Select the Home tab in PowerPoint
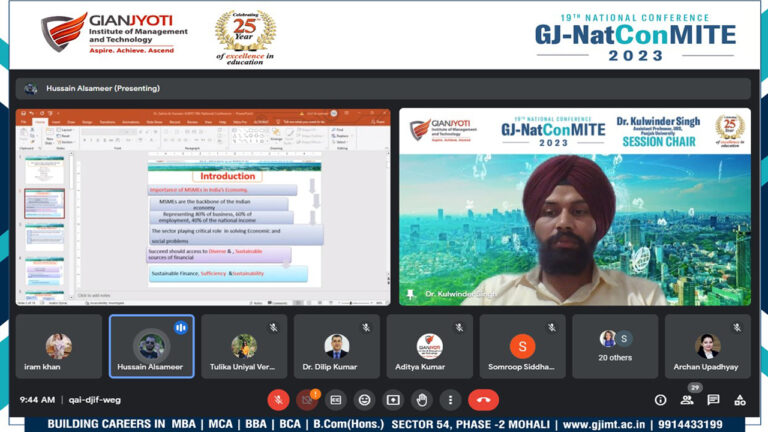Image resolution: width=768 pixels, height=432 pixels. pyautogui.click(x=40, y=121)
